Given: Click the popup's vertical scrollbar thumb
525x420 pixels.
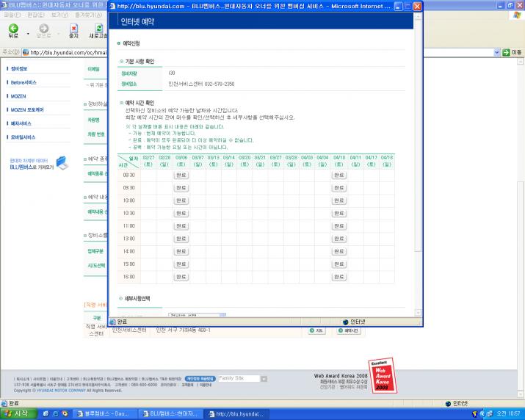Looking at the screenshot, I should [418, 137].
